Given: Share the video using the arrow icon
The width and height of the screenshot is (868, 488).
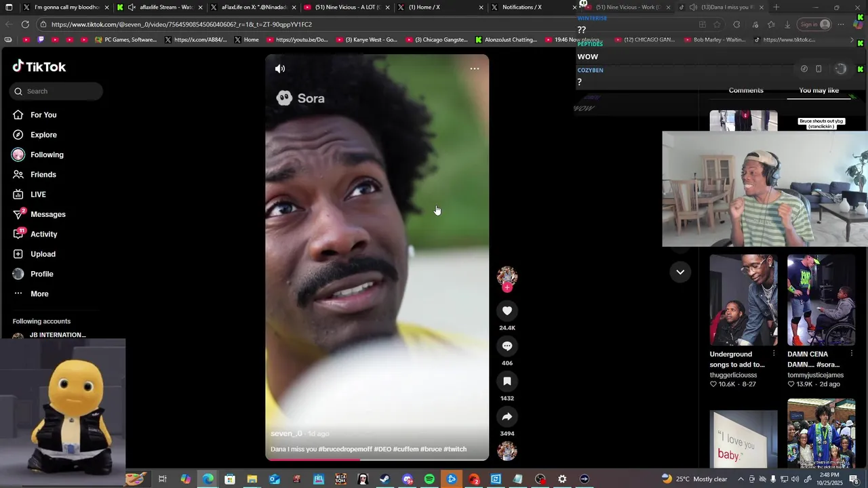Looking at the screenshot, I should [507, 416].
